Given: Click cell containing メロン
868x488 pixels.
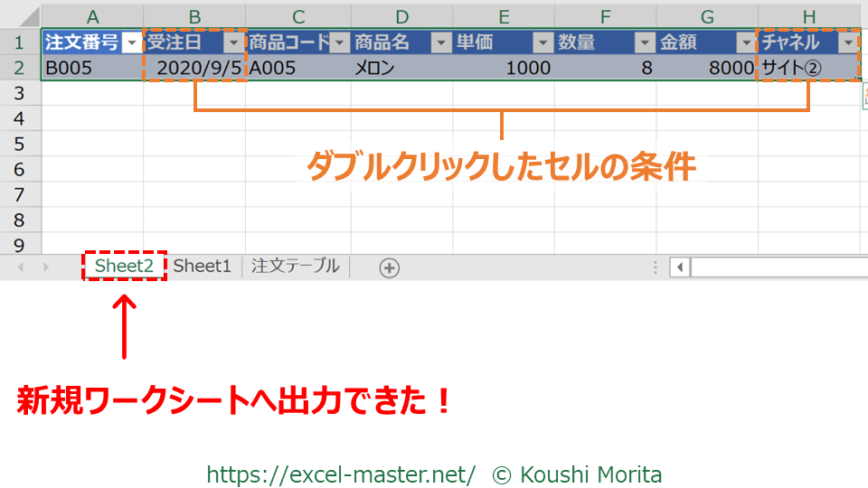Looking at the screenshot, I should pyautogui.click(x=402, y=67).
